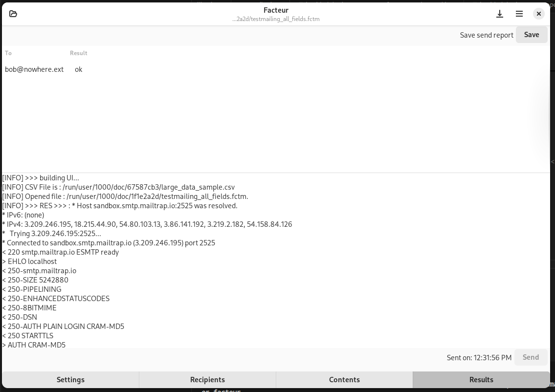The height and width of the screenshot is (392, 555).
Task: Open a mailing file with folder icon
Action: [x=13, y=14]
